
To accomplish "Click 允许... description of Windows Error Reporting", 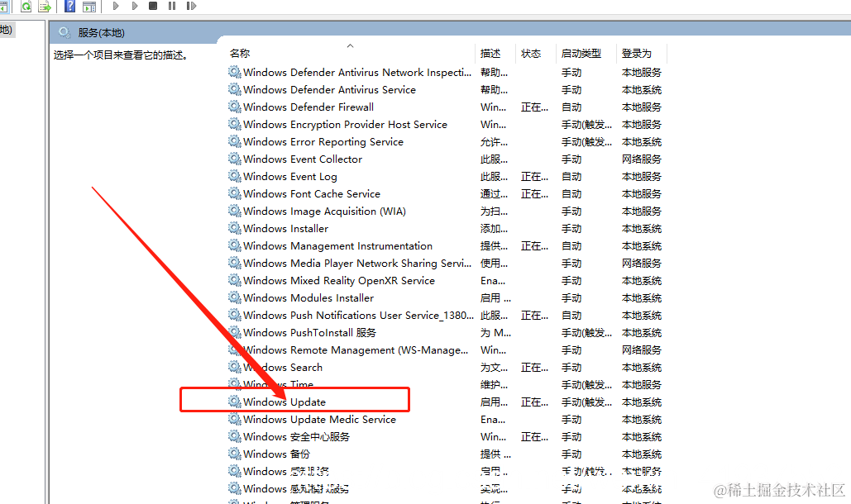I will 495,142.
